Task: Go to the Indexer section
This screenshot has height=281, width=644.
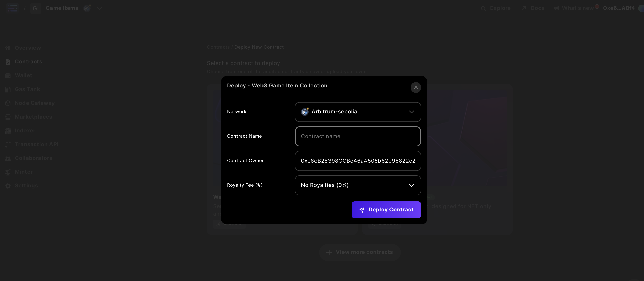Action: click(x=25, y=131)
